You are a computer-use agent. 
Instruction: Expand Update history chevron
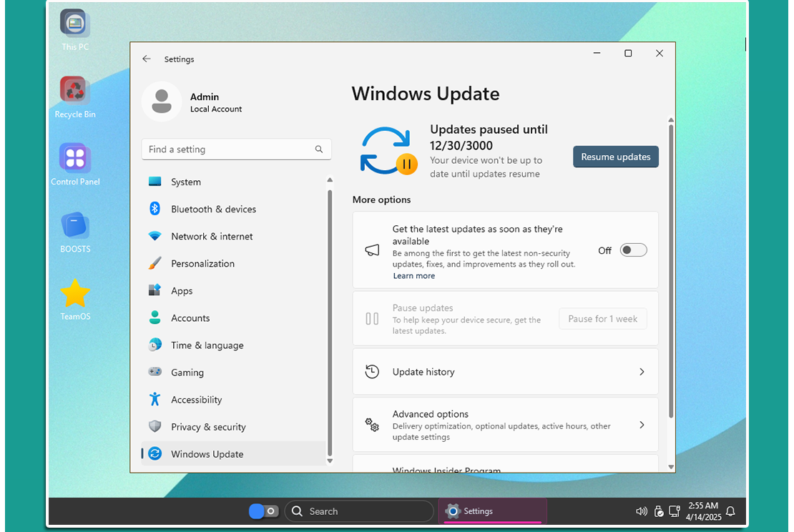642,372
